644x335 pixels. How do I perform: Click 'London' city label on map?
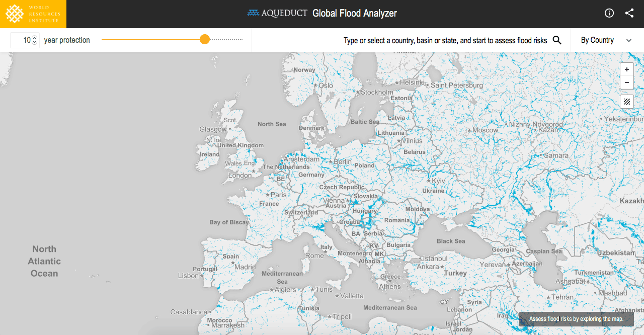pyautogui.click(x=240, y=176)
